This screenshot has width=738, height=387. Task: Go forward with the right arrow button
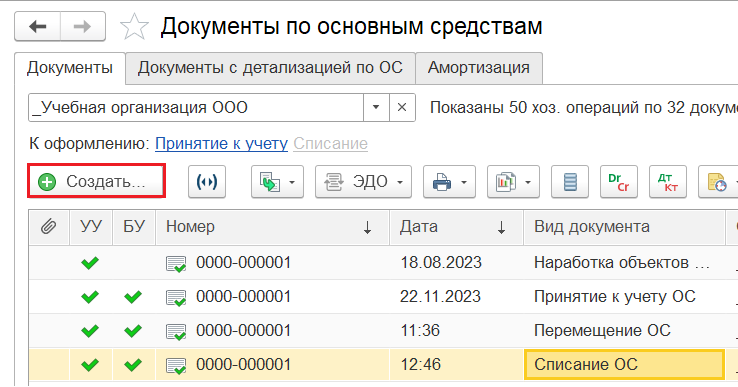pos(82,27)
